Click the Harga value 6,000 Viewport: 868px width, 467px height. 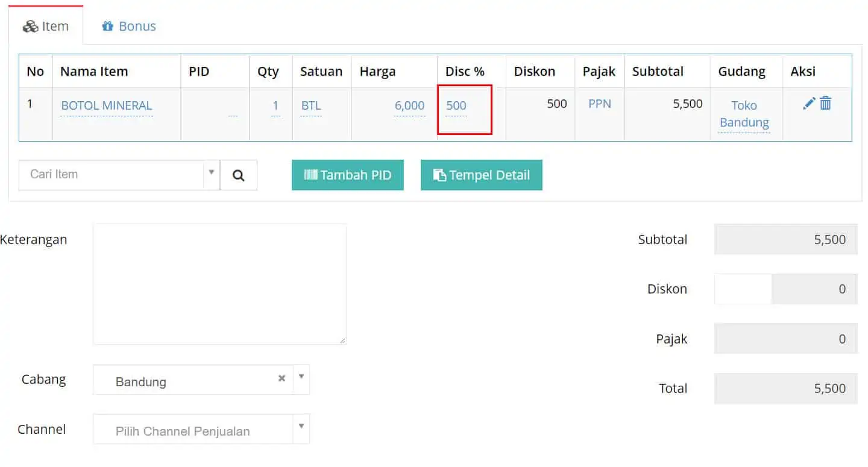pos(409,105)
